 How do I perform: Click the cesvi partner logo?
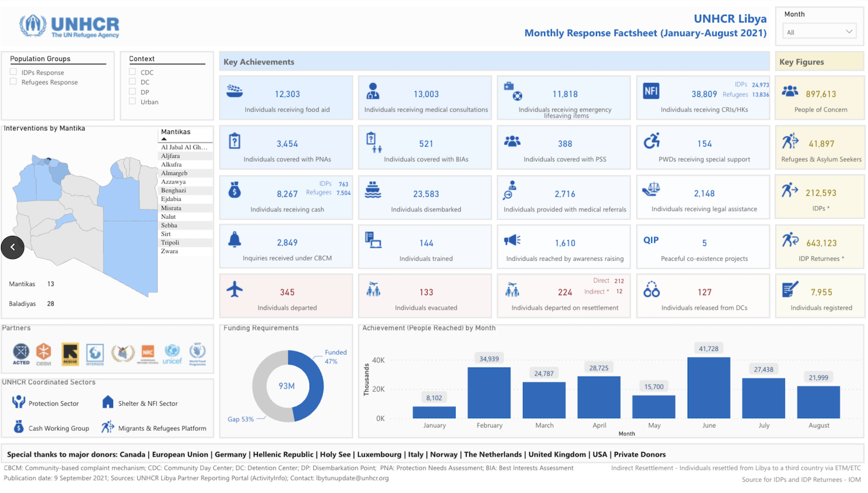tap(44, 354)
